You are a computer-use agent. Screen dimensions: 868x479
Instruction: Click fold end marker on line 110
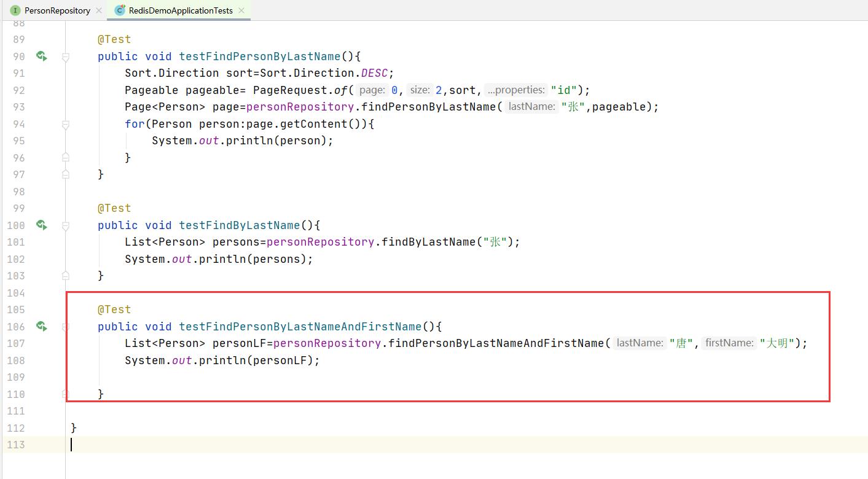coord(65,394)
